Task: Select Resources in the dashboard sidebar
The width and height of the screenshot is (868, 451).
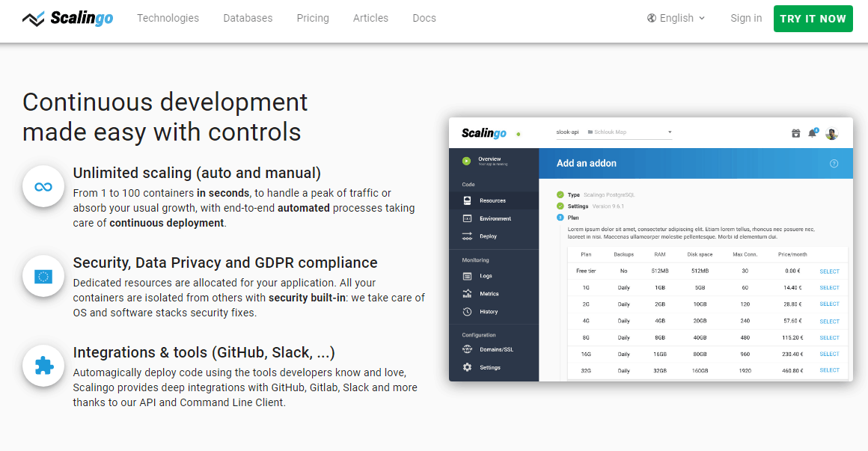Action: [494, 201]
